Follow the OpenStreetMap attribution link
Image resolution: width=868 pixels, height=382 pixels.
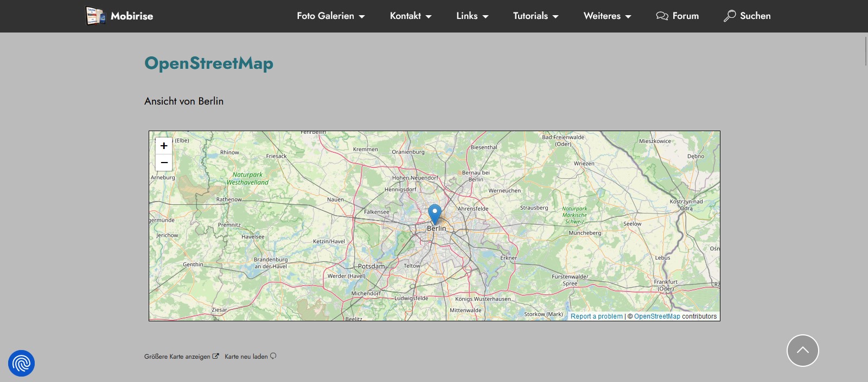(x=656, y=316)
